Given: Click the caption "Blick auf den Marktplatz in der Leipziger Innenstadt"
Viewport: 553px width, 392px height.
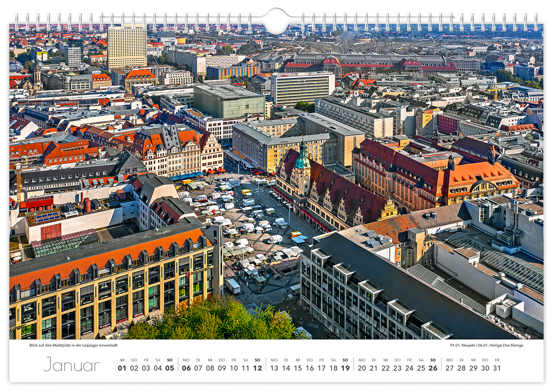Looking at the screenshot, I should coord(73,345).
